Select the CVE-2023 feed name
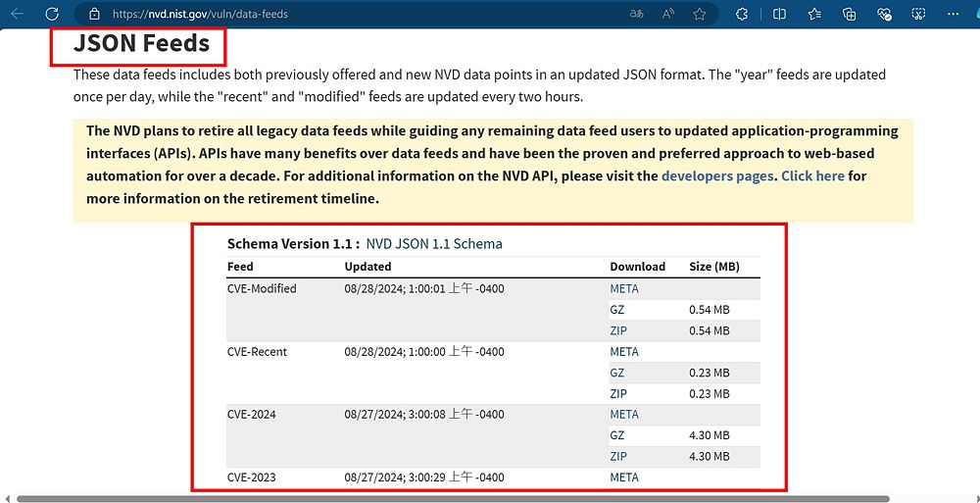The height and width of the screenshot is (503, 980). [251, 478]
